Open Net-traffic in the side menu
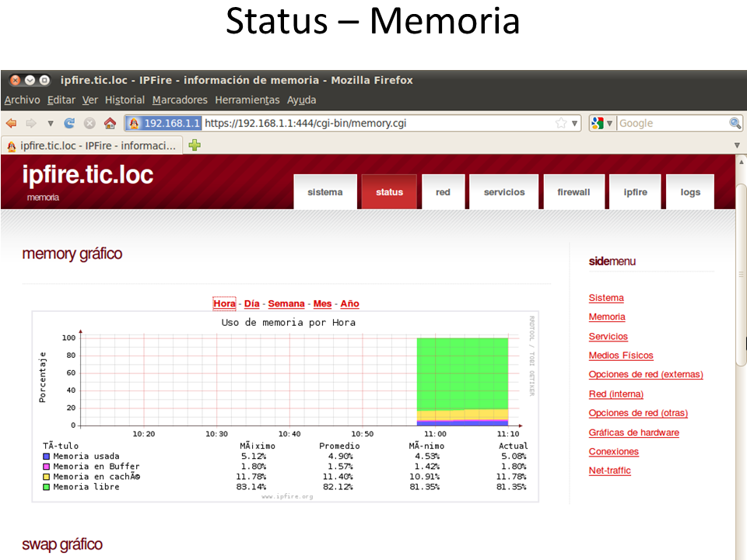This screenshot has width=747, height=560. click(x=609, y=471)
